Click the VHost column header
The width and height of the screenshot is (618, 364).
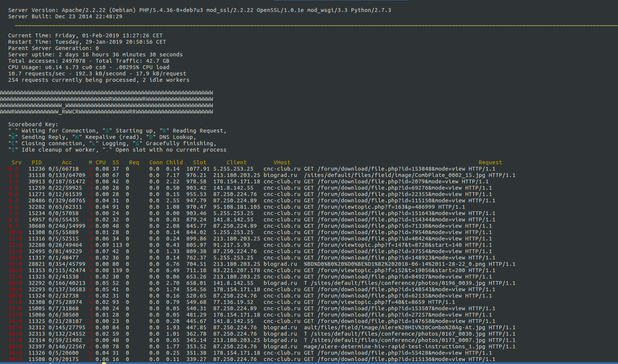pos(282,162)
